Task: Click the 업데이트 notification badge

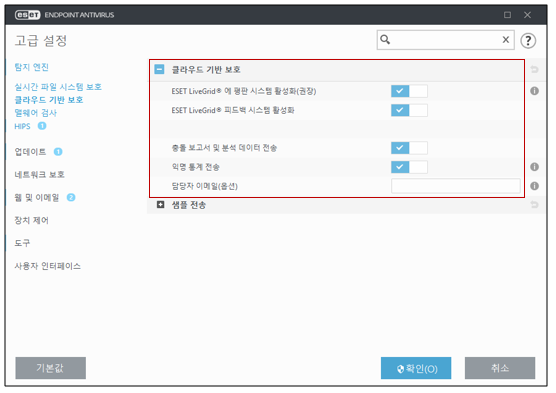Action: pyautogui.click(x=58, y=152)
